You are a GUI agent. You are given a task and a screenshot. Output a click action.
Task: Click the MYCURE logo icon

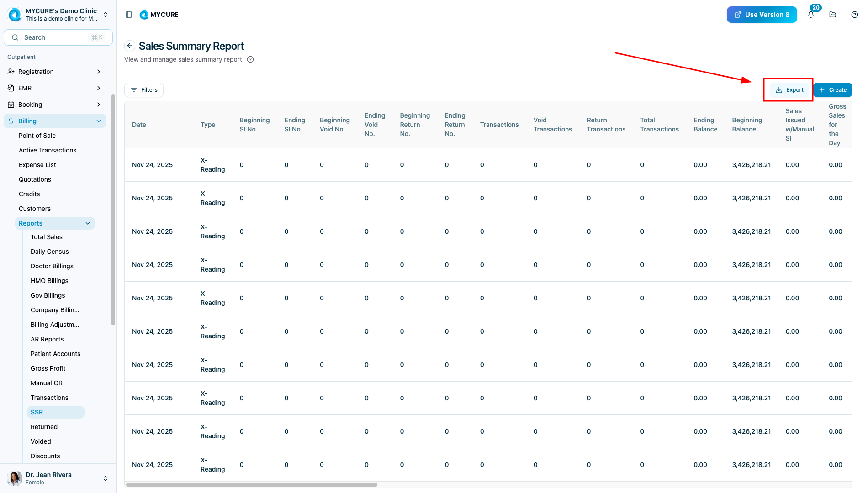pos(144,15)
